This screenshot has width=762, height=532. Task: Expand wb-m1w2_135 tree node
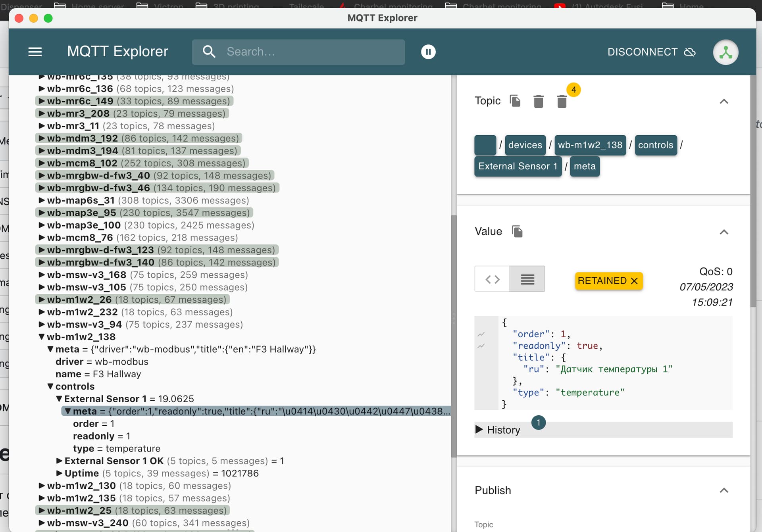[x=41, y=498]
